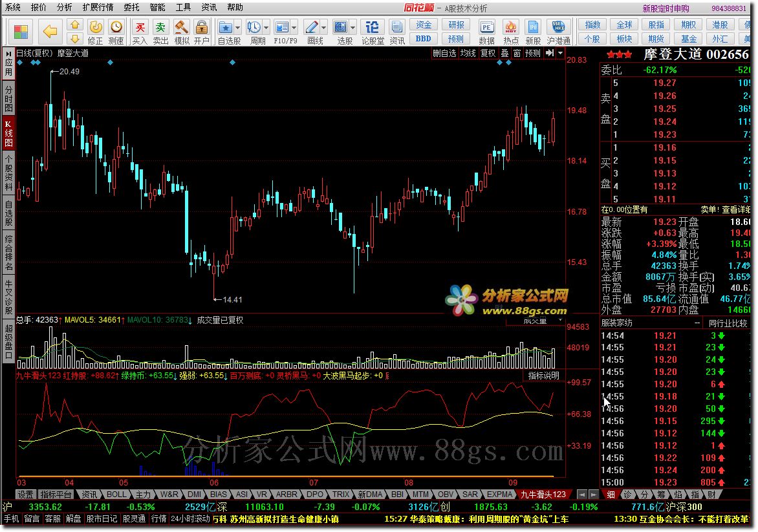Open 指标说明 indicator description
This screenshot has height=532, width=758.
[543, 376]
